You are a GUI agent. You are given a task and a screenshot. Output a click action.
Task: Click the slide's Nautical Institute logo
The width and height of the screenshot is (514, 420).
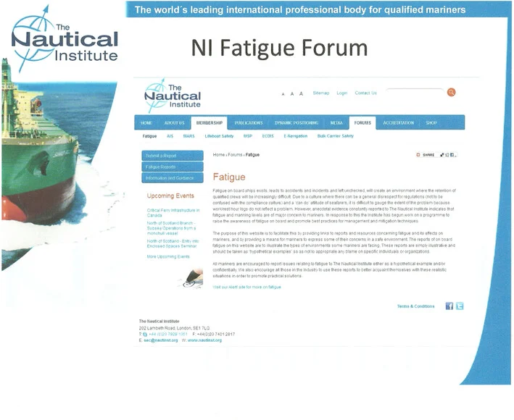[64, 38]
